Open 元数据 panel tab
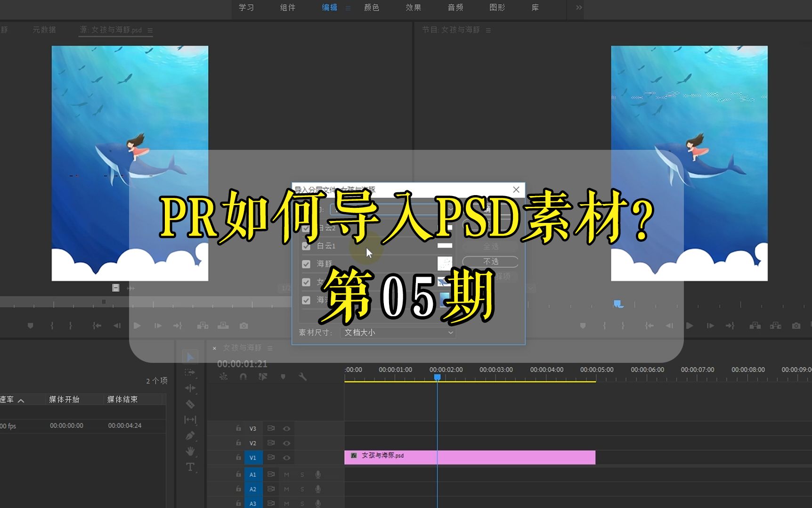 point(44,30)
